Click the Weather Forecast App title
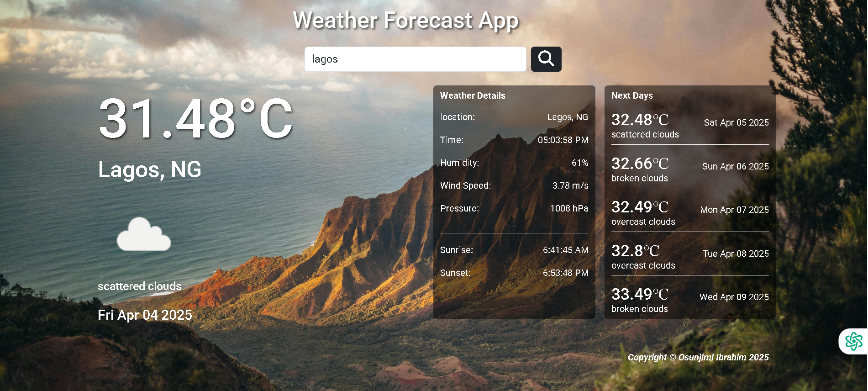This screenshot has height=391, width=868. pos(405,21)
